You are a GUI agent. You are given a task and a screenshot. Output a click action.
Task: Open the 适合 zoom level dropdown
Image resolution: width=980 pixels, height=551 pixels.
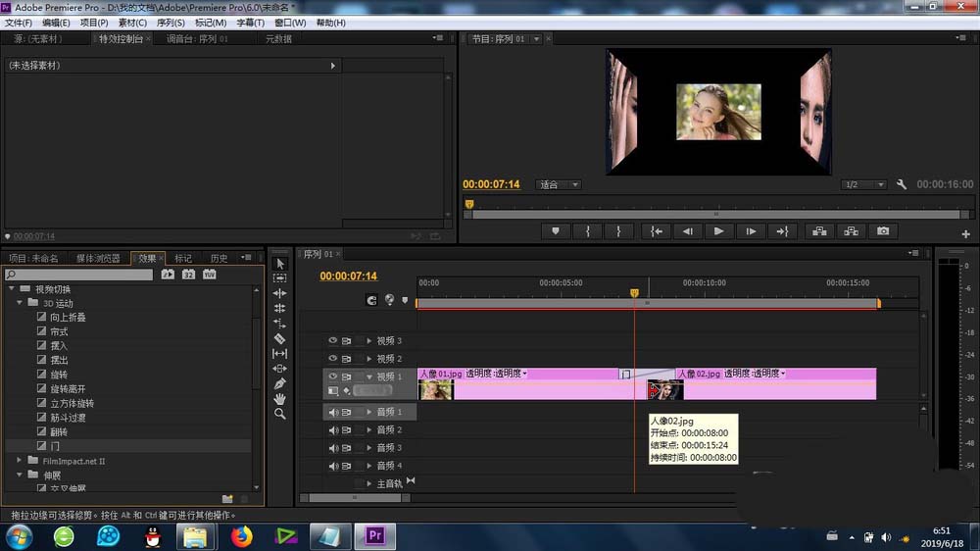point(559,184)
